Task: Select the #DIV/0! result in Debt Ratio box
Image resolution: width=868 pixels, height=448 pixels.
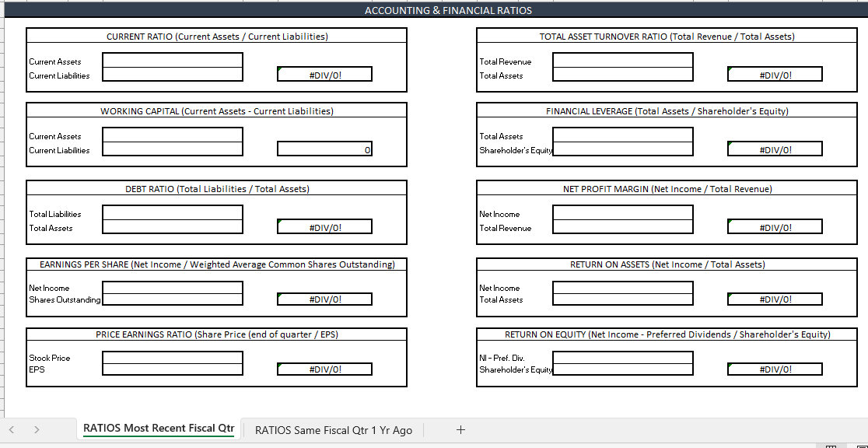Action: tap(324, 226)
